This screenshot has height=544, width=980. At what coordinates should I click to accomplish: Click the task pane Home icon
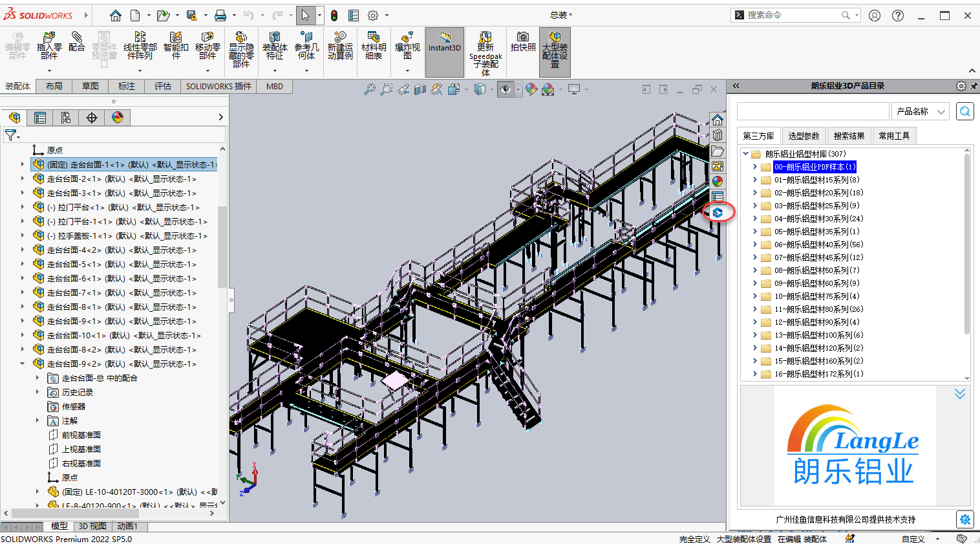[718, 120]
